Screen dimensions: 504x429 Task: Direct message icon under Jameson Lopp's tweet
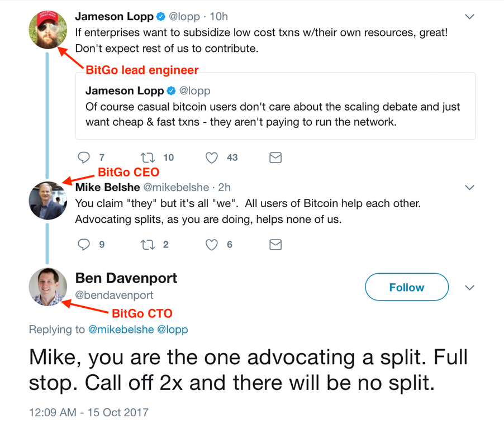point(275,158)
